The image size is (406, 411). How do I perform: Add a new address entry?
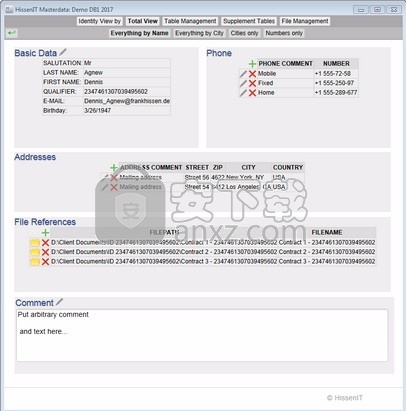[114, 168]
